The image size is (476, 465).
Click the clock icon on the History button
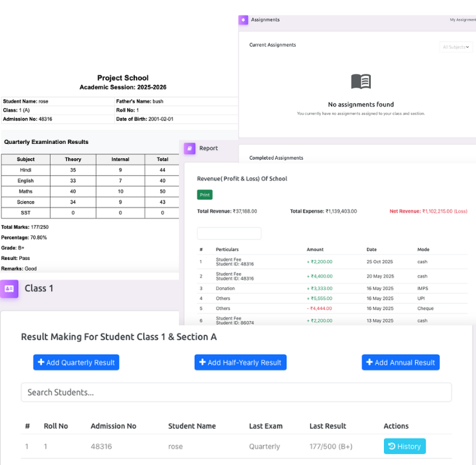tap(391, 446)
